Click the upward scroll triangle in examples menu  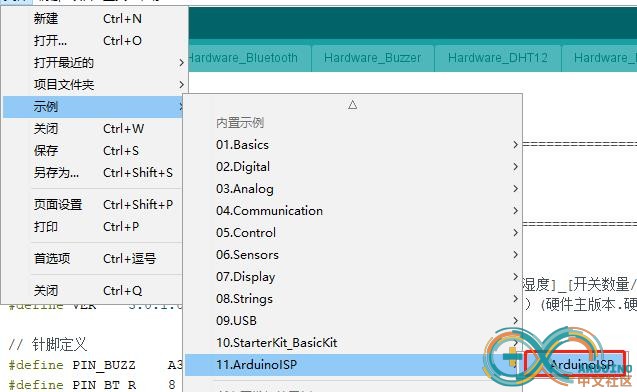353,105
